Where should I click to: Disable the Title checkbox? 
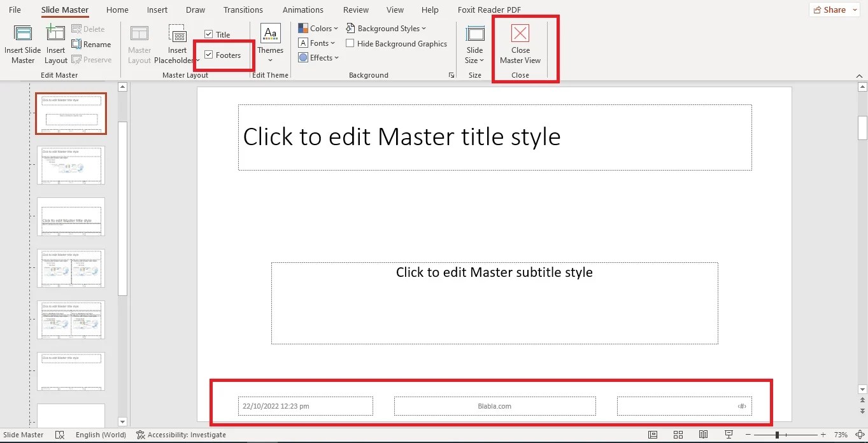(209, 34)
